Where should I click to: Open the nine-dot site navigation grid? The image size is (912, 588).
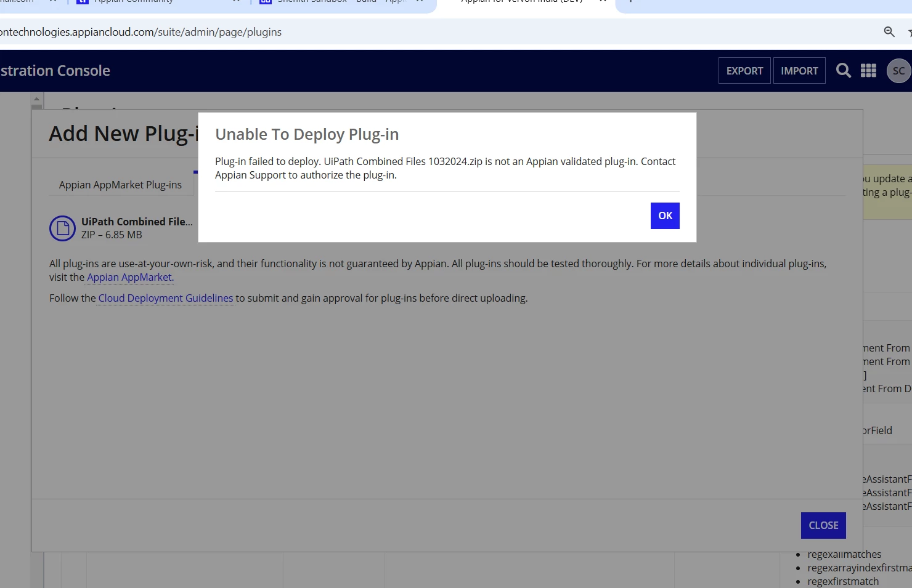[868, 71]
